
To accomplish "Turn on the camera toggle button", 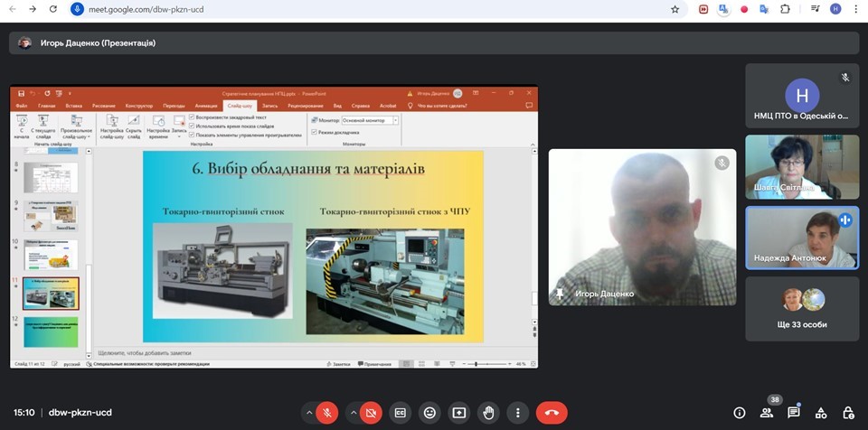I will point(370,413).
